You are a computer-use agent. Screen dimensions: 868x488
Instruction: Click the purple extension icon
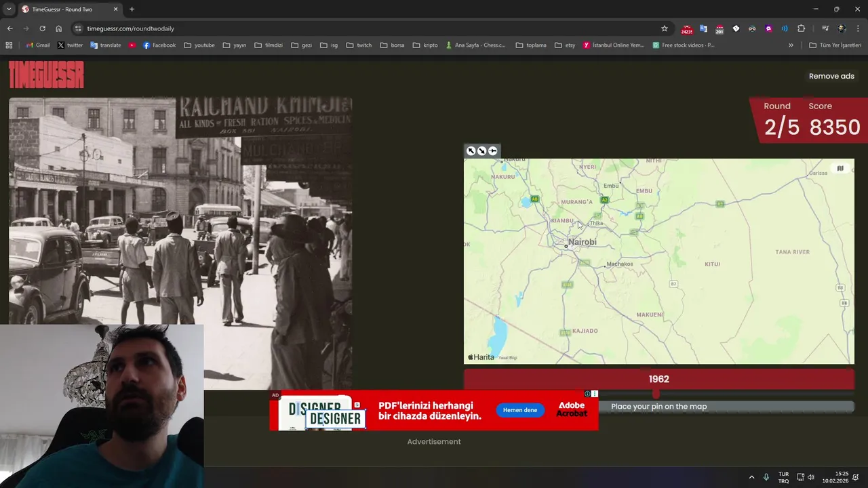click(768, 28)
